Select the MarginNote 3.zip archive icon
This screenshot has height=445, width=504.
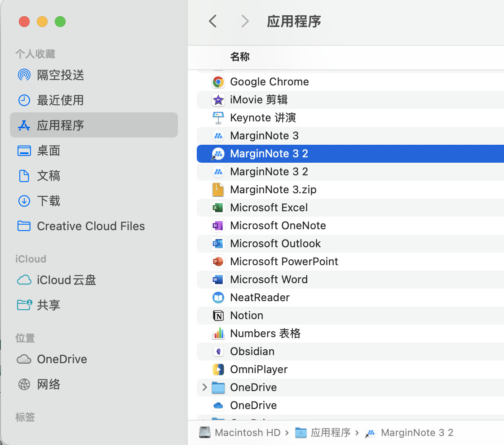(218, 190)
